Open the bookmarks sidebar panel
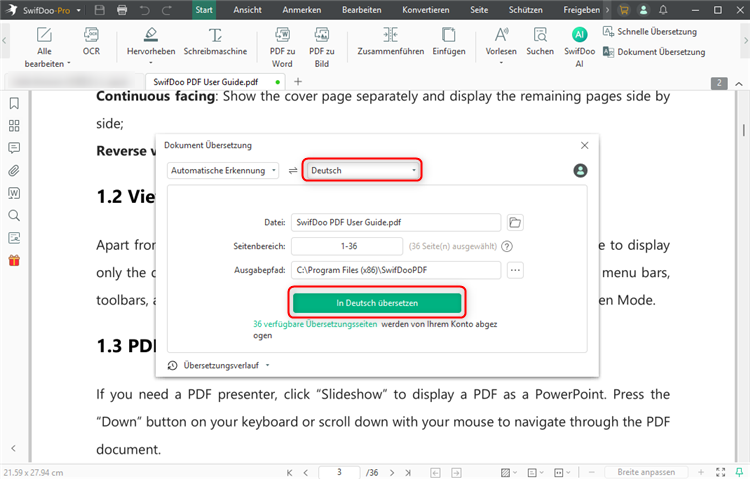The width and height of the screenshot is (750, 479). pyautogui.click(x=14, y=103)
